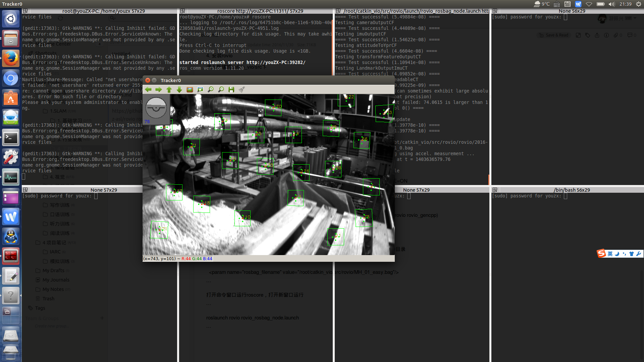Toggle Sogou input language 英 button

[610, 254]
